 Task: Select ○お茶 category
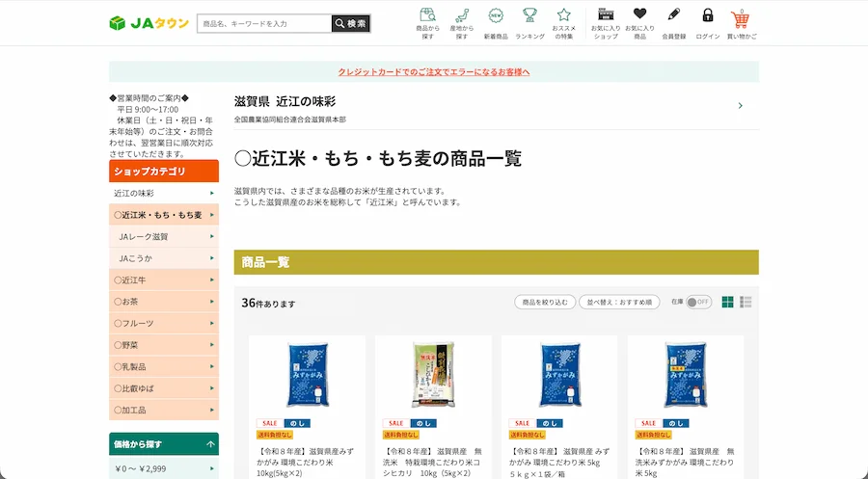[x=164, y=302]
